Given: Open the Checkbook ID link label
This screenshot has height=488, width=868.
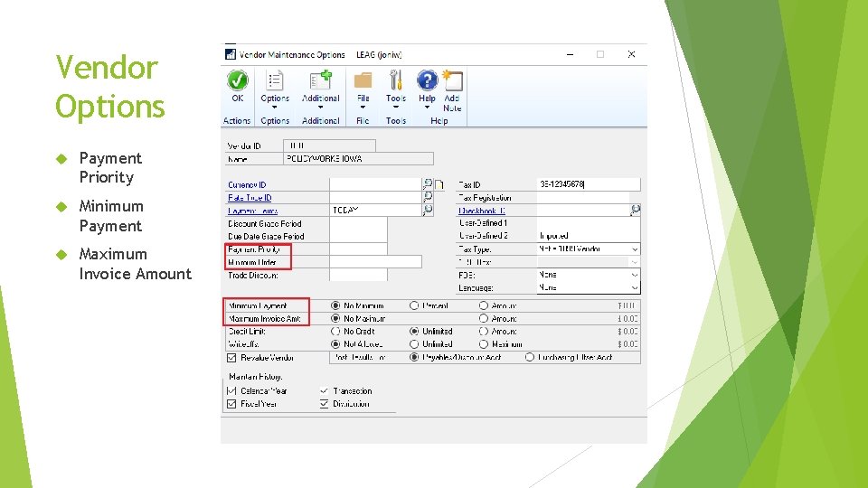Looking at the screenshot, I should [x=482, y=211].
